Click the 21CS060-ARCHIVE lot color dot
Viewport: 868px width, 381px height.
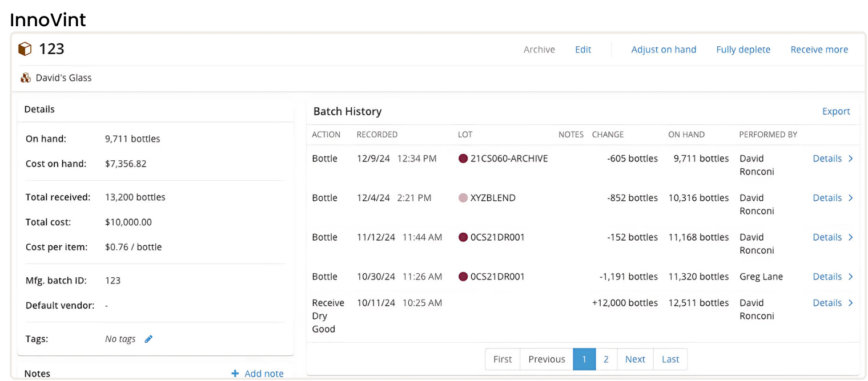(x=463, y=159)
